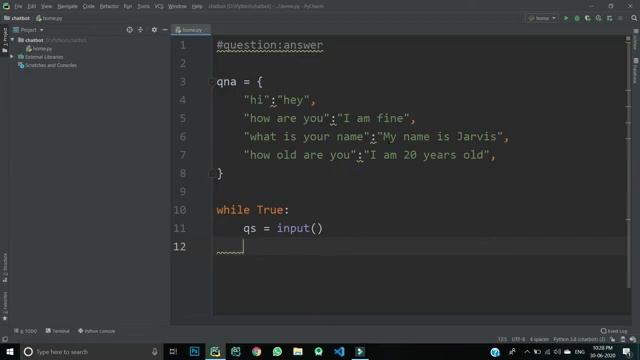
Task: Open the Tools menu
Action: click(x=143, y=7)
